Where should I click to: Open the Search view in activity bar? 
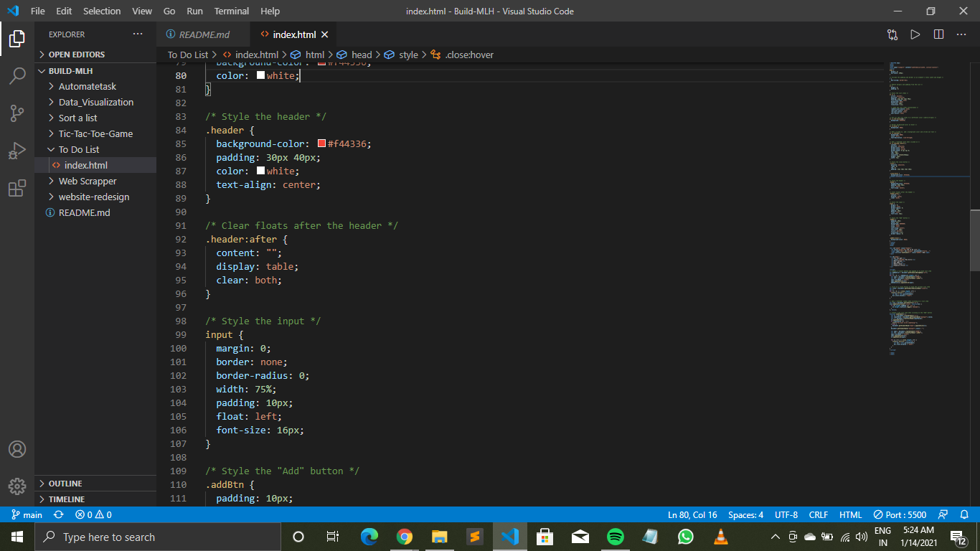tap(17, 75)
